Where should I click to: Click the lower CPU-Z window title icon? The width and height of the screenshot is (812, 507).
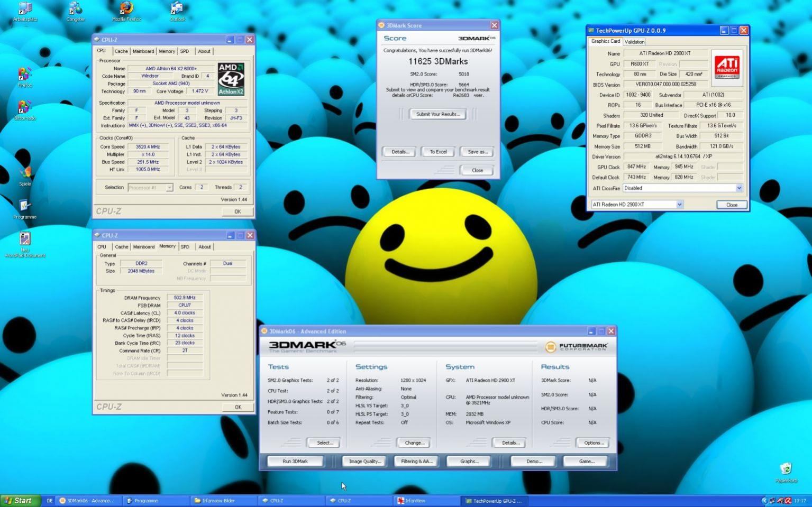[97, 235]
